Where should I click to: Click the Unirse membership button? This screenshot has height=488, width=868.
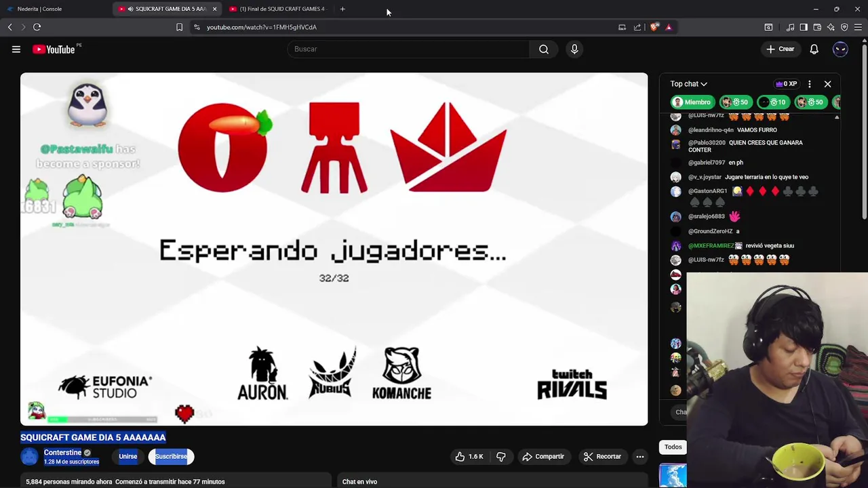[x=127, y=456]
